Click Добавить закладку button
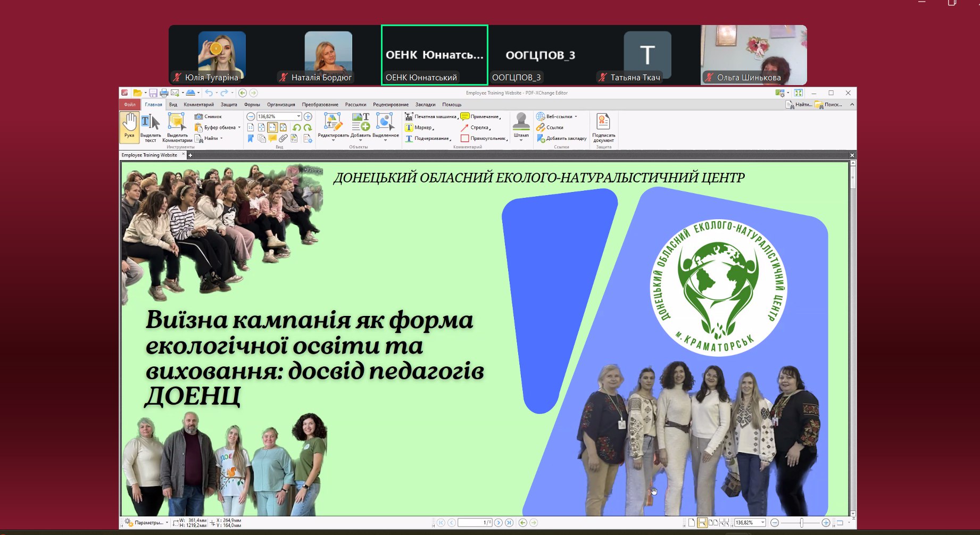Viewport: 980px width, 535px height. 562,138
